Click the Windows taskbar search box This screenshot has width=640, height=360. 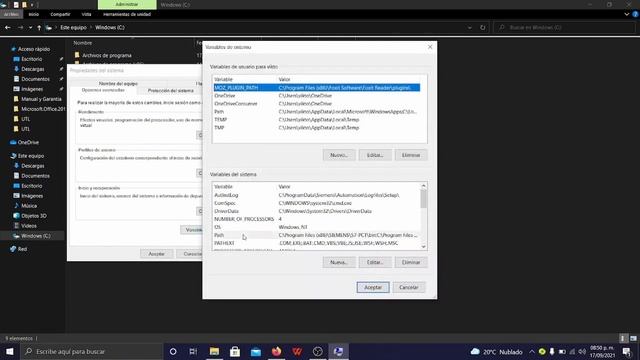tap(92, 351)
